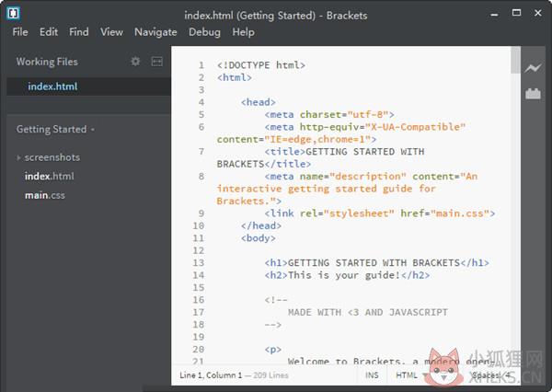Open index.html in project tree

click(50, 176)
